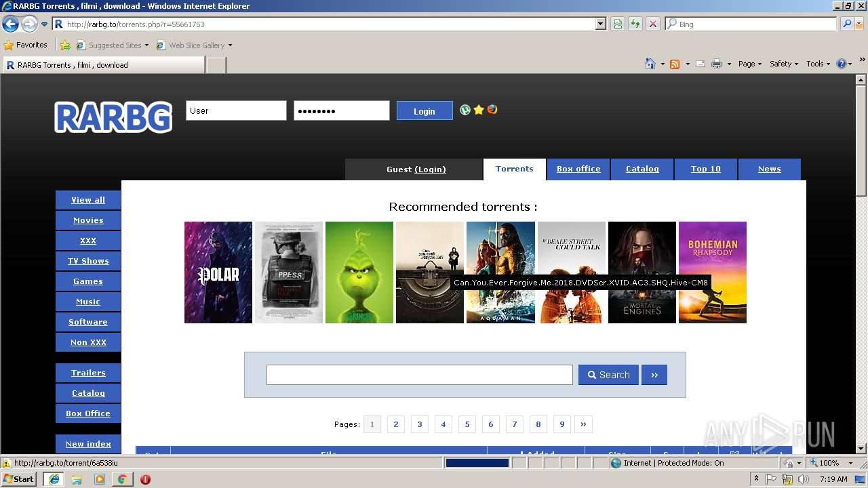The height and width of the screenshot is (488, 868).
Task: Open the Favorites star button
Action: tap(25, 45)
